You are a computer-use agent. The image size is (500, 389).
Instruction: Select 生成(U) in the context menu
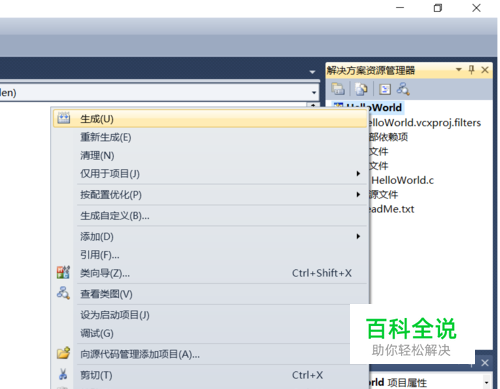coord(210,119)
